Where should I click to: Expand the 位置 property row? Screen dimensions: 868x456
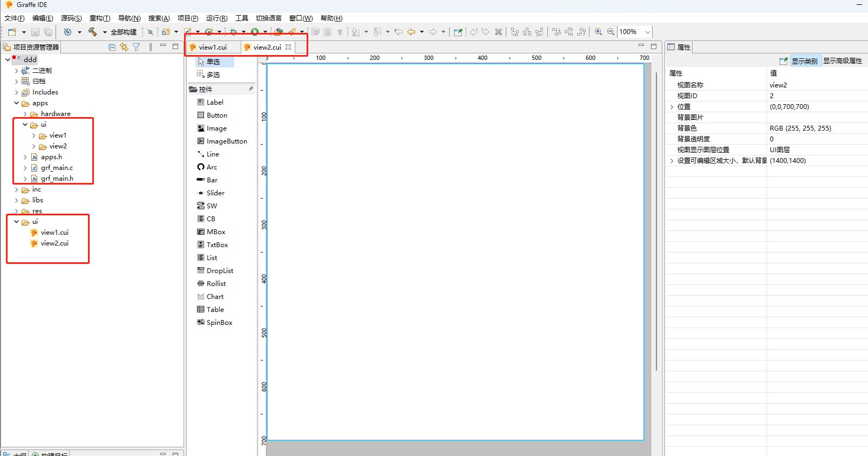point(672,107)
